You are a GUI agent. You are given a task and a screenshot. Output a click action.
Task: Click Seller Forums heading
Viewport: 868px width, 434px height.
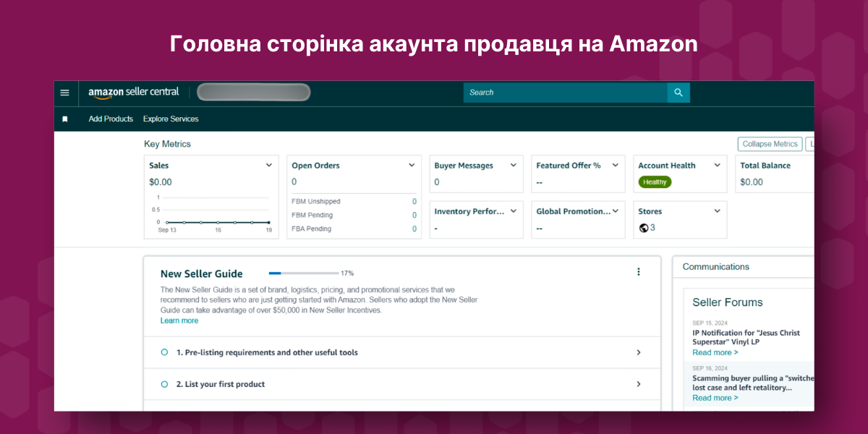pyautogui.click(x=728, y=302)
